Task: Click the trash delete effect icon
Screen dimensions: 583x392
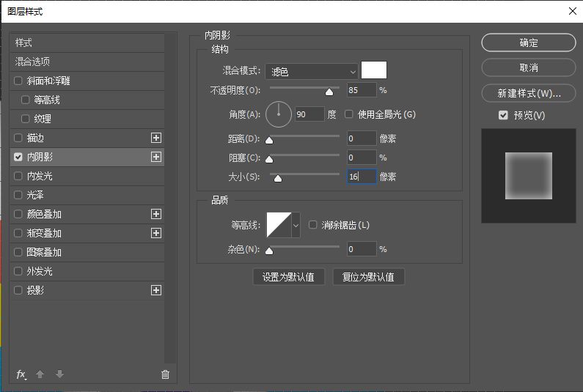Action: 166,374
